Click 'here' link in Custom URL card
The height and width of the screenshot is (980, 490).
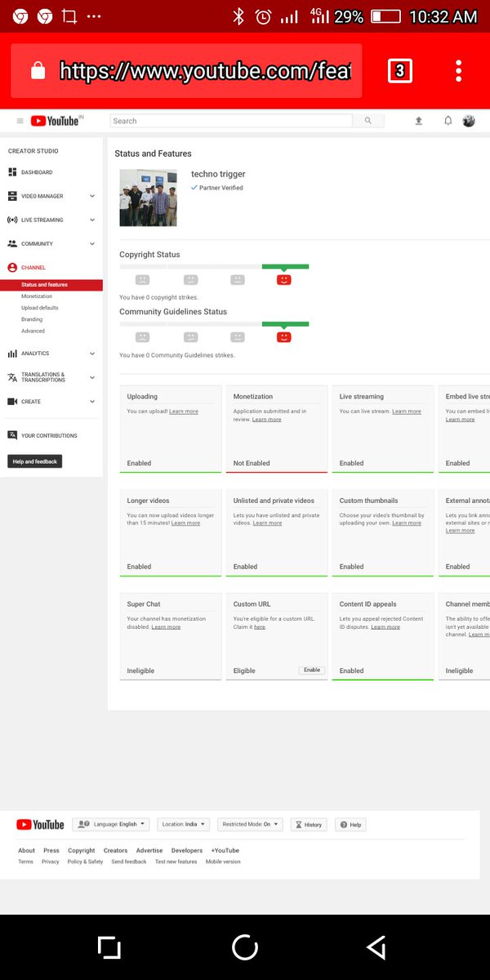click(x=260, y=627)
